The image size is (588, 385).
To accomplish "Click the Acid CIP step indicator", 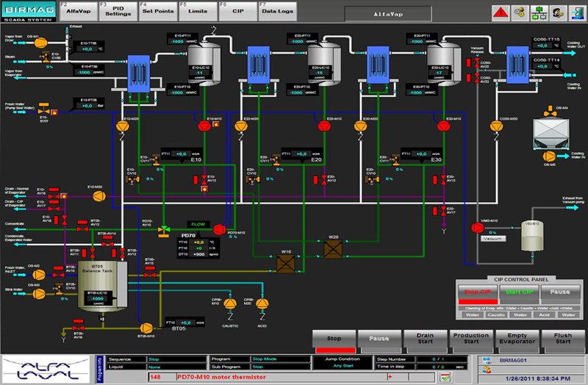I will pos(544,315).
